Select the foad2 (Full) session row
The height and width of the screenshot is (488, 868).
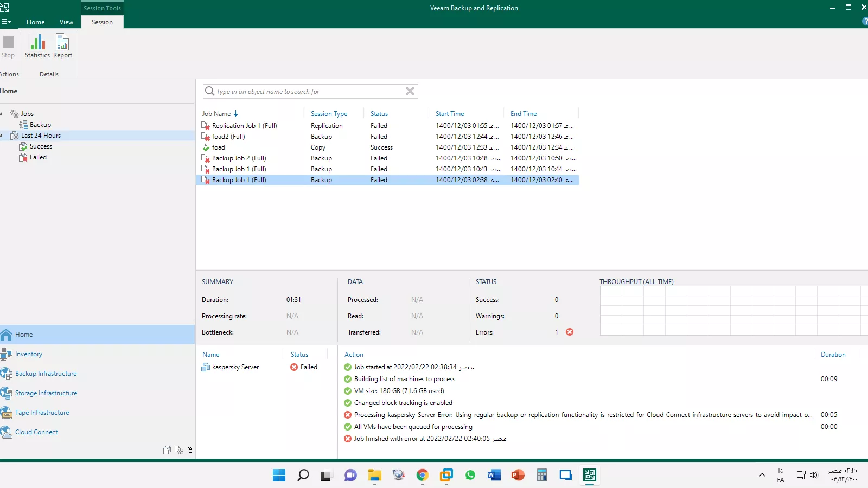[x=387, y=137]
